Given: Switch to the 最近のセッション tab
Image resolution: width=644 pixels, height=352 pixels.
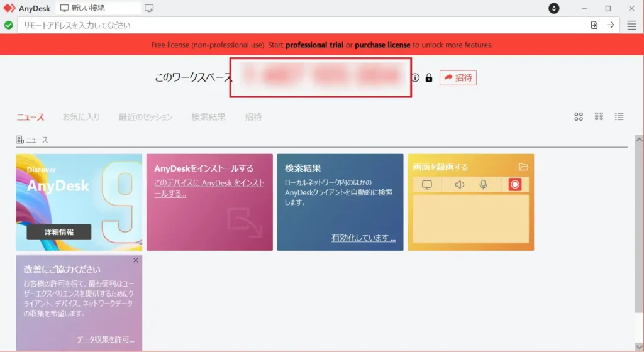Looking at the screenshot, I should [x=145, y=117].
